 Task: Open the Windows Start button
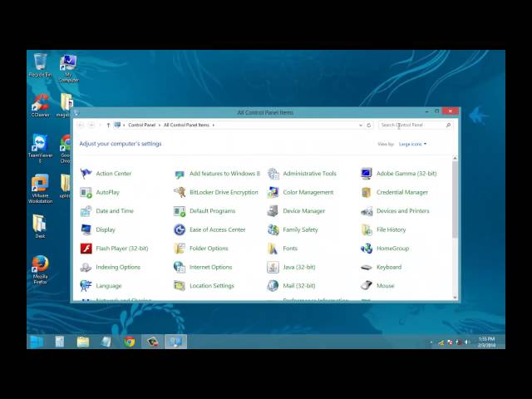(x=37, y=342)
